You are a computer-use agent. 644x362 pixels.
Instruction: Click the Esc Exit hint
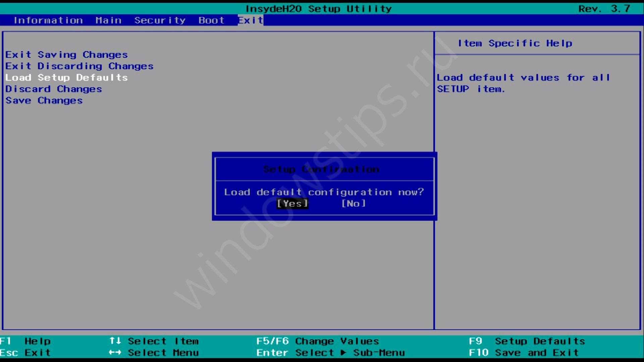(x=25, y=353)
